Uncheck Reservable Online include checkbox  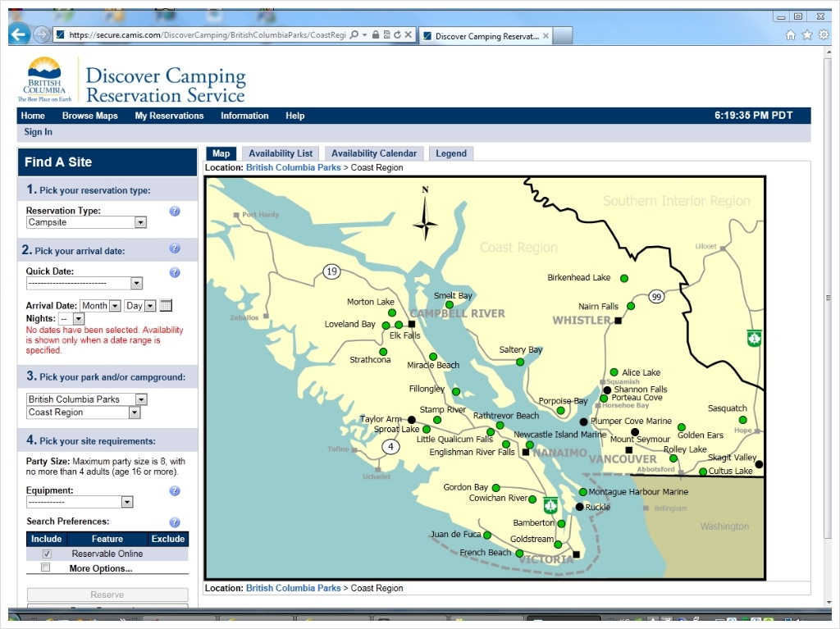[x=47, y=554]
